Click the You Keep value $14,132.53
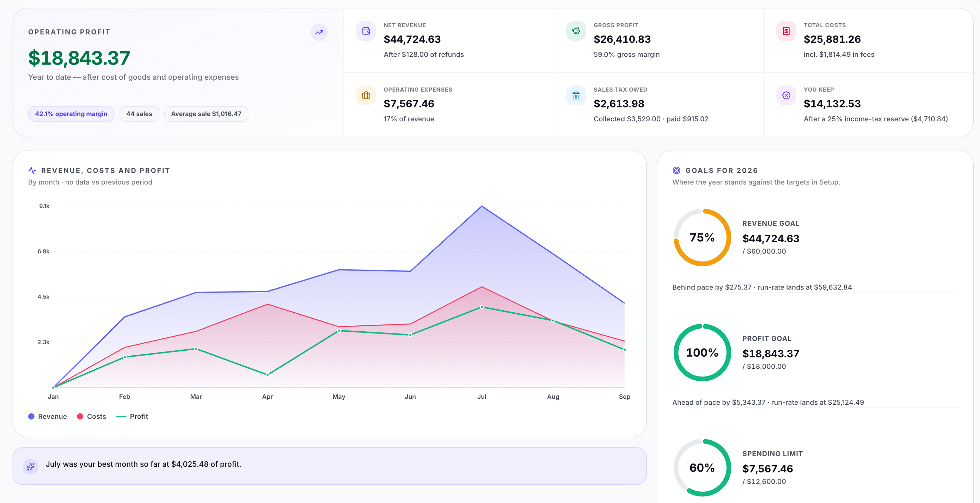980x503 pixels. tap(832, 104)
